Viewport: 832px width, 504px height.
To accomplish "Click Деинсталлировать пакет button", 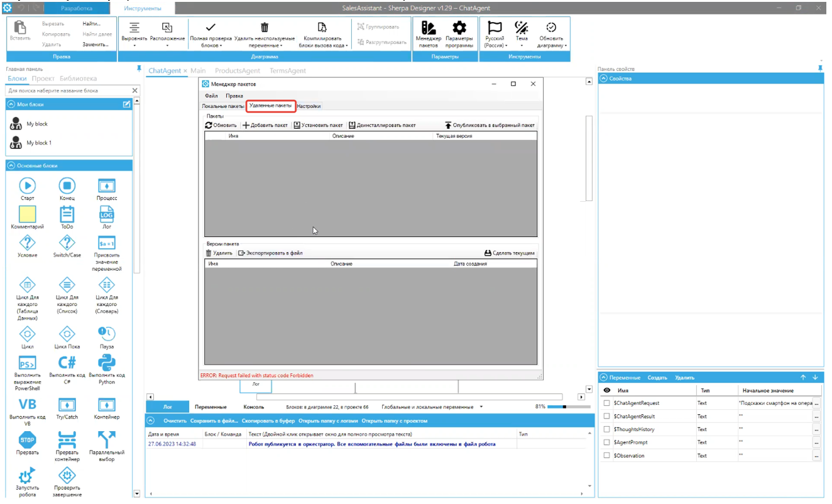I will click(382, 125).
